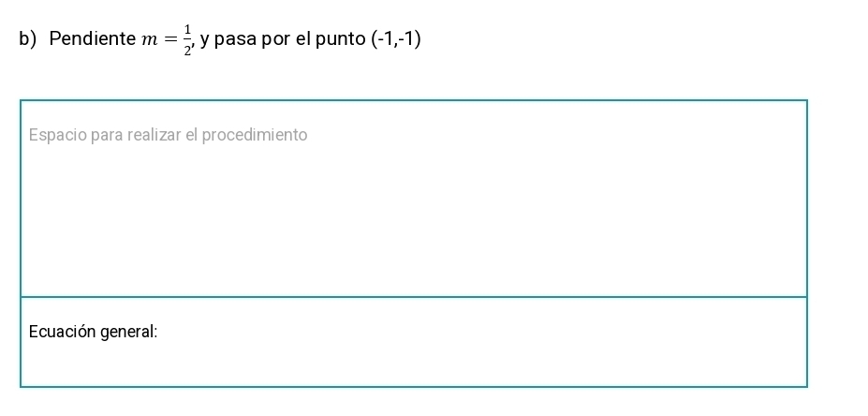Click the point coordinates (-1,-1)
The image size is (868, 416).
[x=396, y=39]
